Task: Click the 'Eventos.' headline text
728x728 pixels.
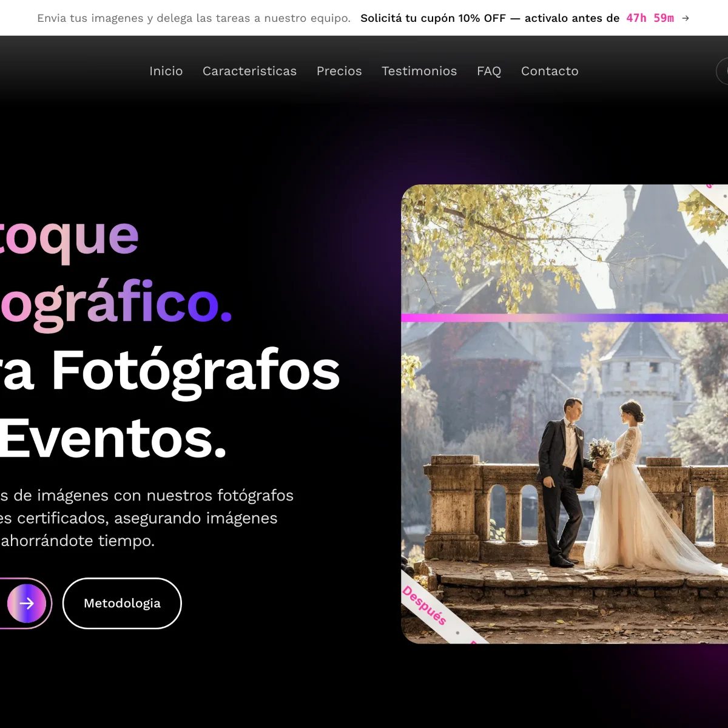Action: point(113,438)
